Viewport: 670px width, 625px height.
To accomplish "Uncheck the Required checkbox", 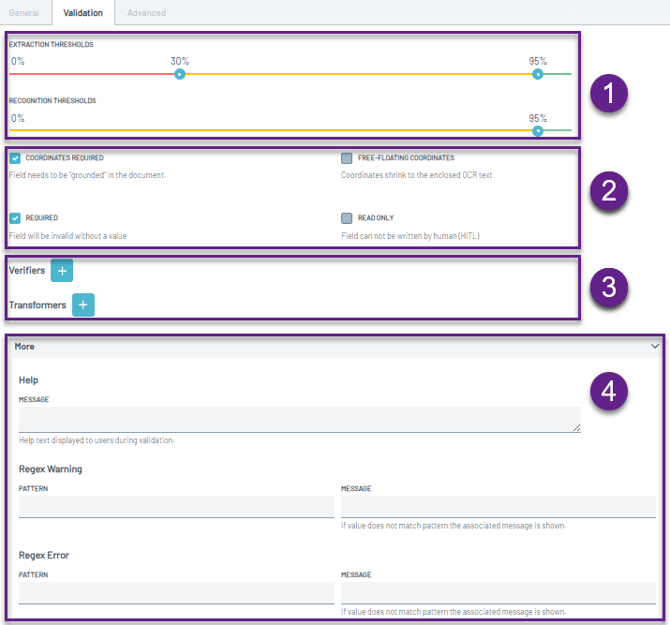I will (x=15, y=217).
